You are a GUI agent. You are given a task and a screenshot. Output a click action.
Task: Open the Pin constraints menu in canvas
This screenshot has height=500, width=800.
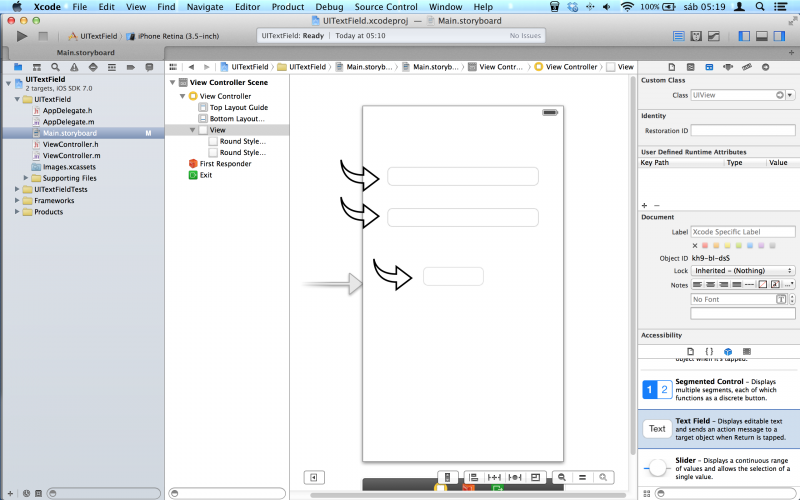[494, 477]
